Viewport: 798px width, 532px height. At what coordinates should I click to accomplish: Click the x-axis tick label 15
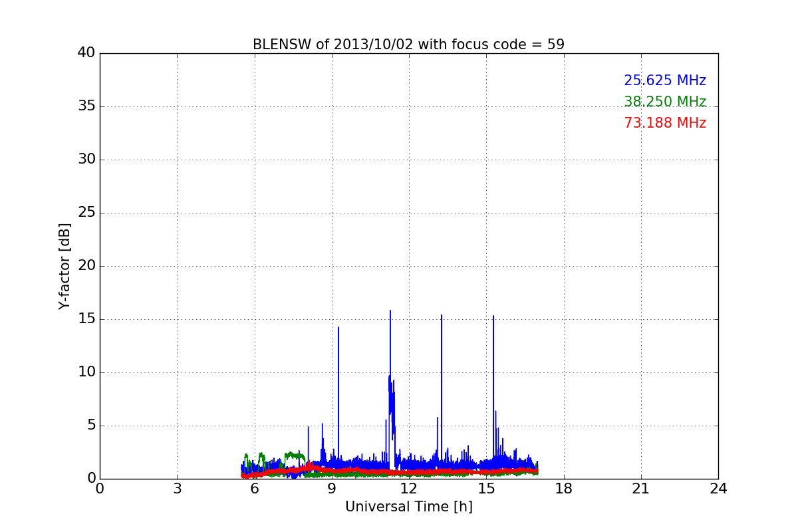pos(486,489)
